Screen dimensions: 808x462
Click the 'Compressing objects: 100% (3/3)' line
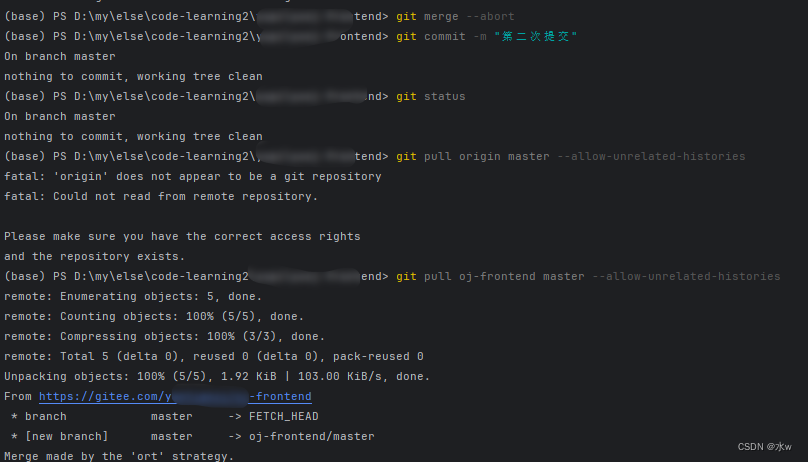coord(164,336)
